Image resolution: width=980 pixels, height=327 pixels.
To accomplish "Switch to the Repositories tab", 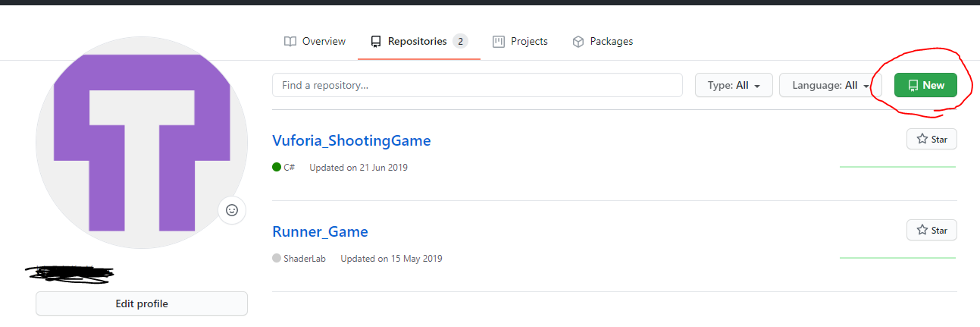I will [x=419, y=41].
